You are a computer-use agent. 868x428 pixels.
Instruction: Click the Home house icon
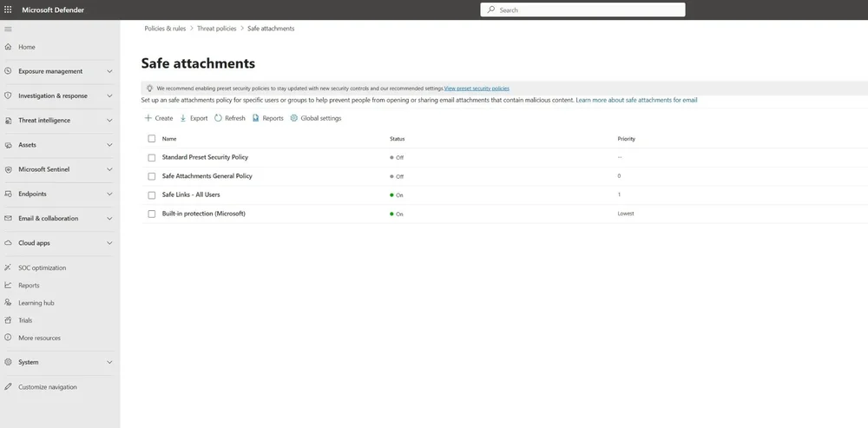(x=8, y=47)
